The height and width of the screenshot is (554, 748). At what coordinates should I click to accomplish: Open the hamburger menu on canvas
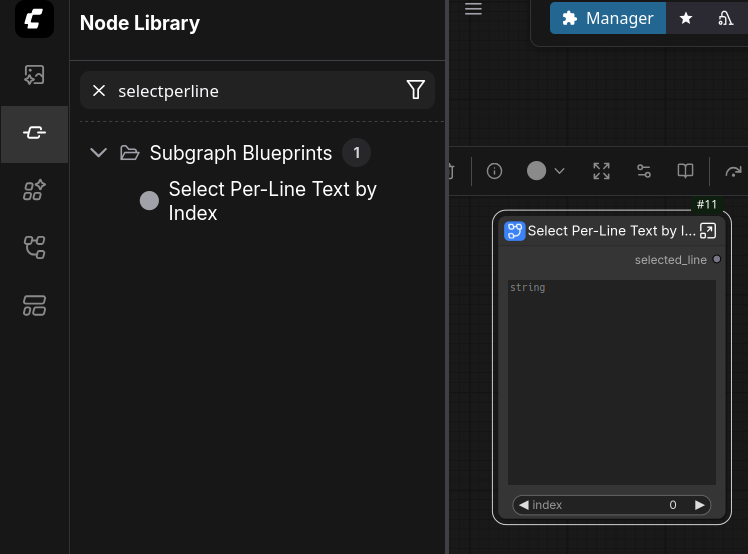(473, 9)
